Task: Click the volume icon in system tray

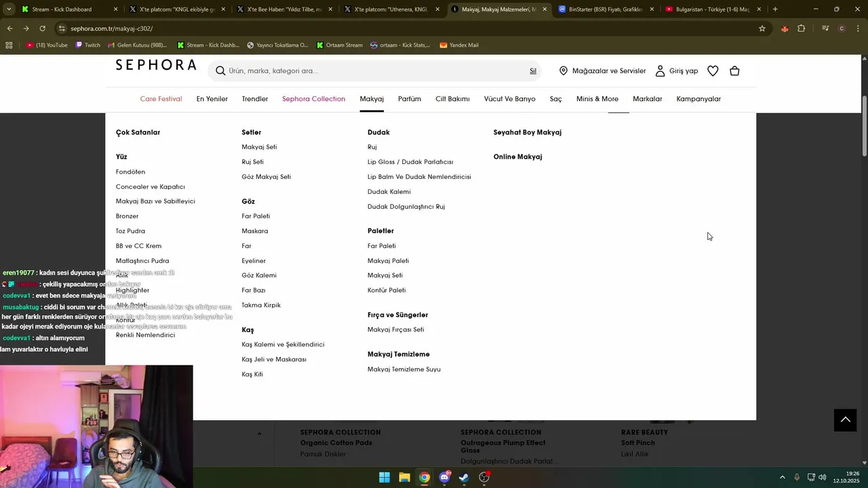Action: point(823,477)
